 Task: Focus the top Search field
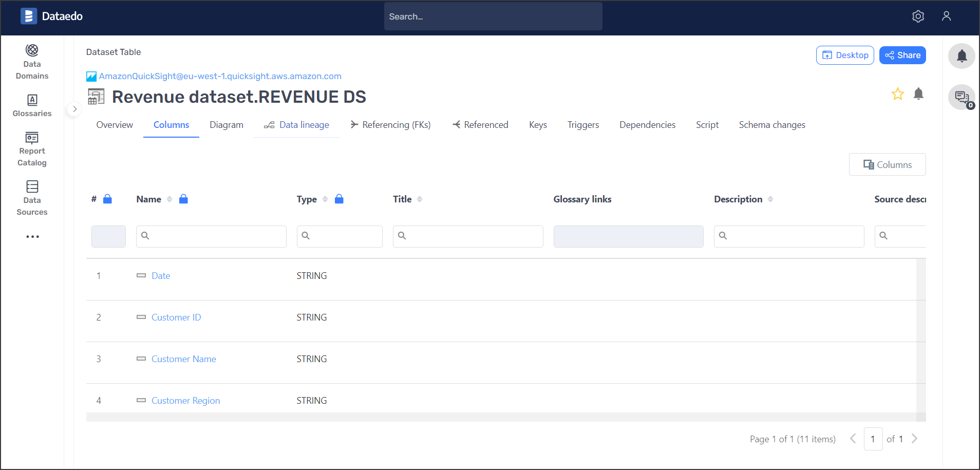point(493,16)
